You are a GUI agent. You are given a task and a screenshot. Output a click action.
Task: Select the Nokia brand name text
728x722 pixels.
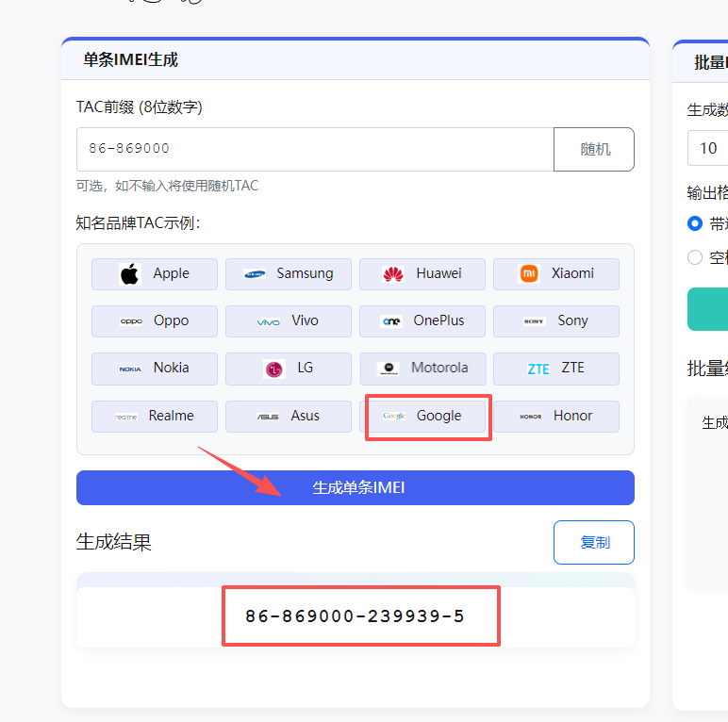click(x=172, y=368)
